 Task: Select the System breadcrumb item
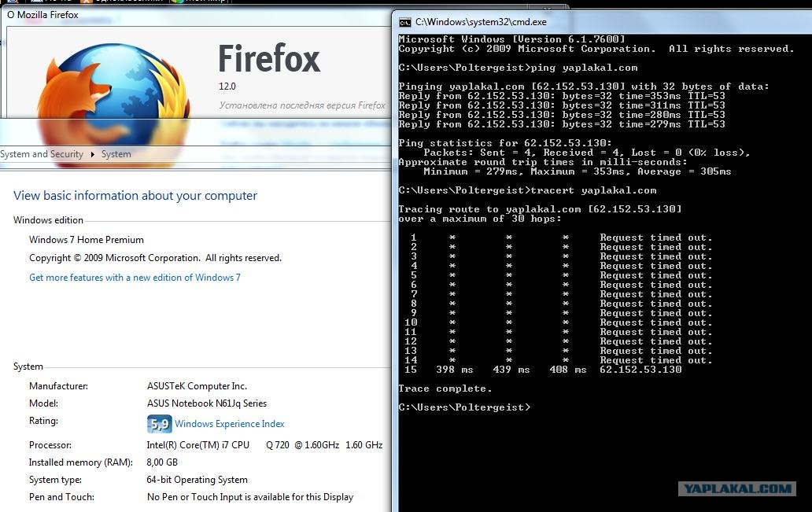[116, 154]
